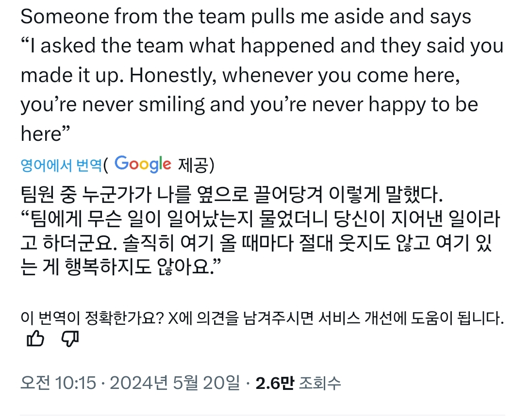
Task: Tap the thumbs up translation feedback icon
Action: pos(34,339)
